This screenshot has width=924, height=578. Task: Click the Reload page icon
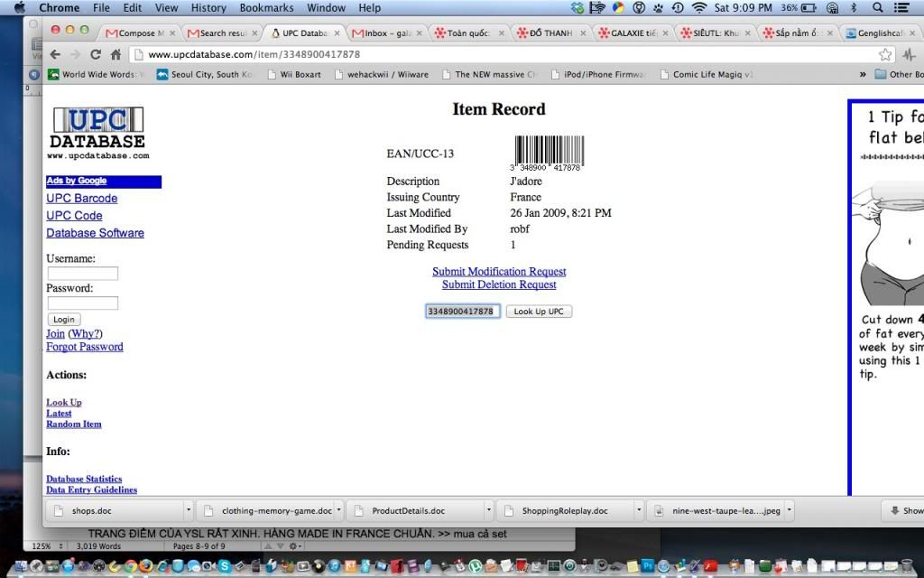pyautogui.click(x=95, y=54)
